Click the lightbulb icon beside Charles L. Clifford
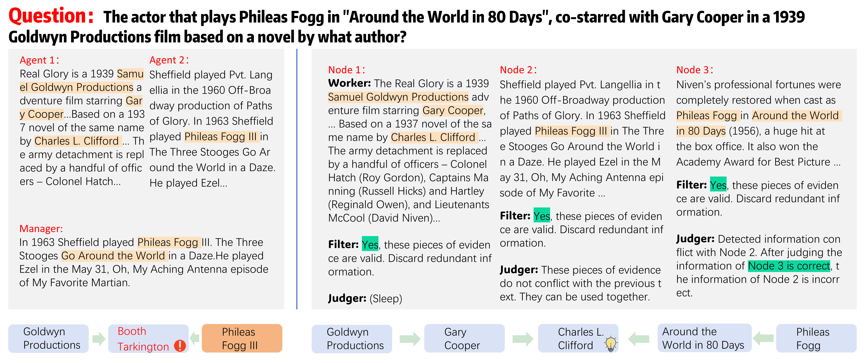The width and height of the screenshot is (868, 363). (611, 344)
